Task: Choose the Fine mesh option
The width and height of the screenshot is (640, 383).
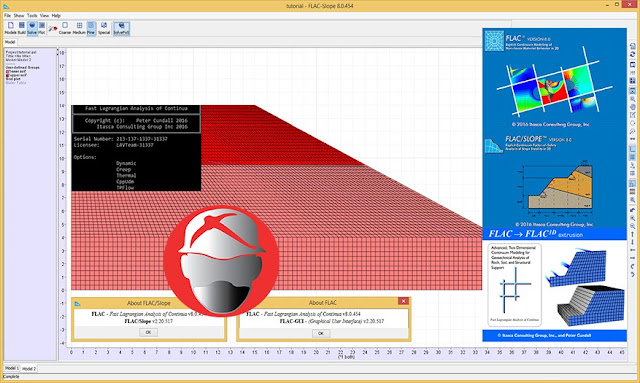Action: [x=91, y=28]
